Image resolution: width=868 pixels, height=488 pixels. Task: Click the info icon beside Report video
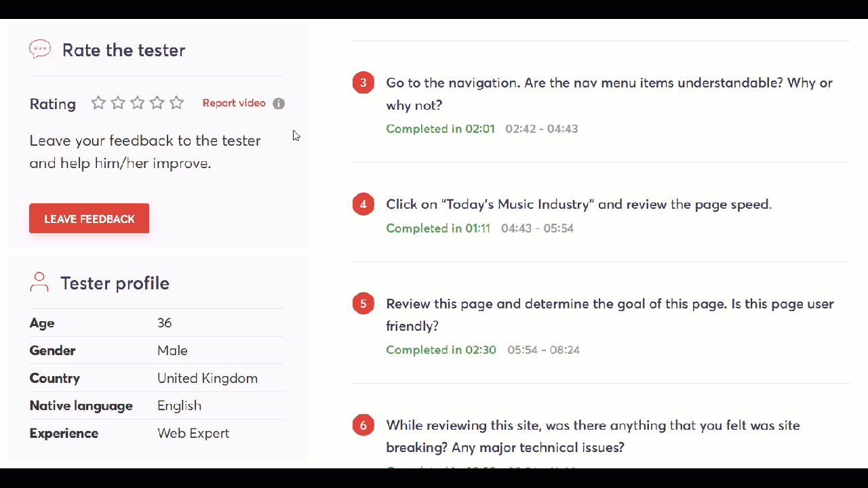pos(279,104)
